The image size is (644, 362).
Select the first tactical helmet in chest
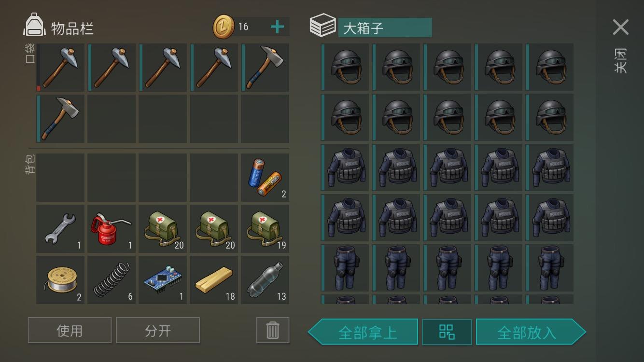pos(345,67)
